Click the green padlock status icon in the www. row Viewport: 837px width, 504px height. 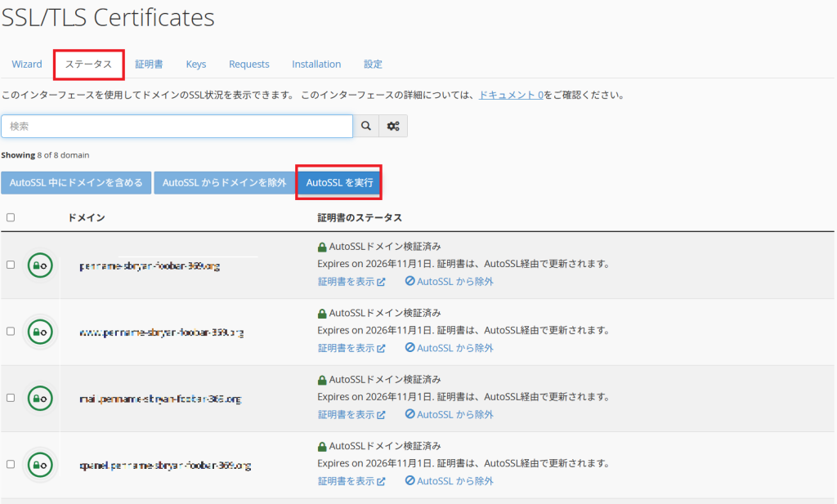click(322, 314)
